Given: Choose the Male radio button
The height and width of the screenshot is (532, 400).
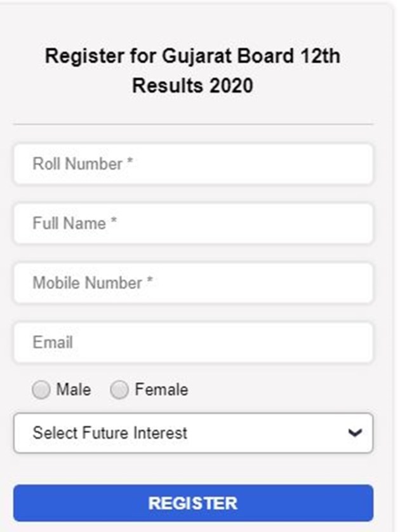Looking at the screenshot, I should tap(41, 390).
